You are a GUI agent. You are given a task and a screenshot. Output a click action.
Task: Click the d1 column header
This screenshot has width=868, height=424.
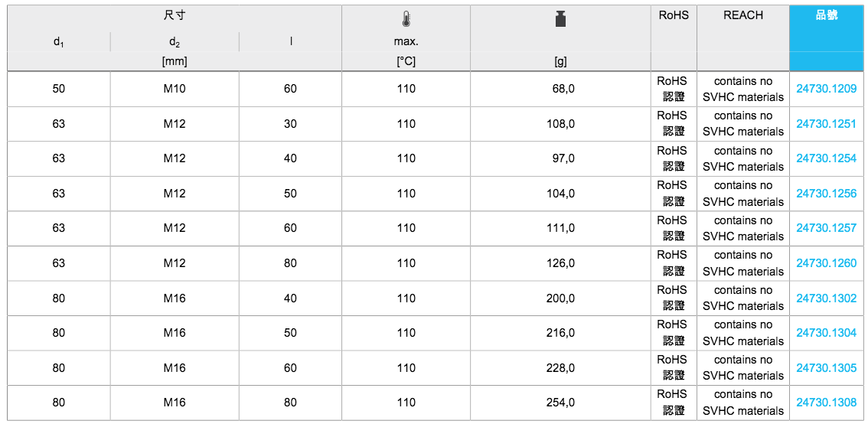coord(59,42)
